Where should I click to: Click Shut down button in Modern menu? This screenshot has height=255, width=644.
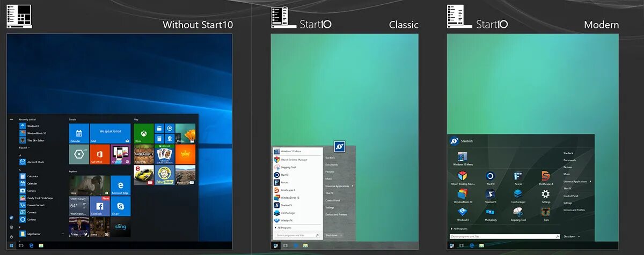[569, 236]
